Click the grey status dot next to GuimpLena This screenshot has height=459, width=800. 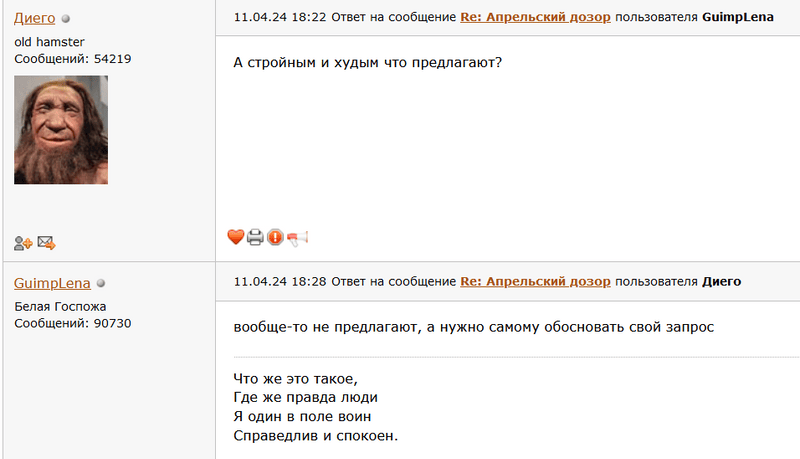click(101, 283)
